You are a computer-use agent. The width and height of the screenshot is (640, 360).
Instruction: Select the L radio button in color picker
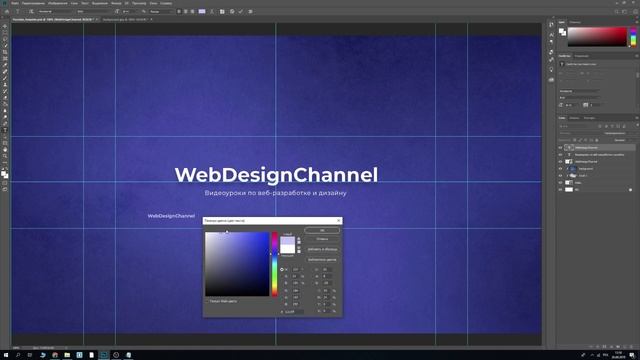[x=313, y=269]
